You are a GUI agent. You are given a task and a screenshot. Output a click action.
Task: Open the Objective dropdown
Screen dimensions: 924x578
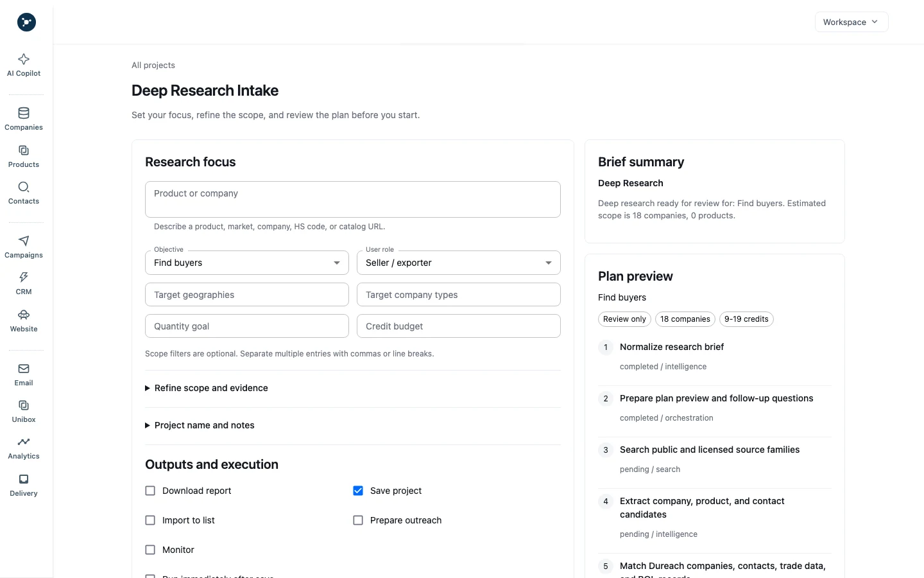point(247,263)
